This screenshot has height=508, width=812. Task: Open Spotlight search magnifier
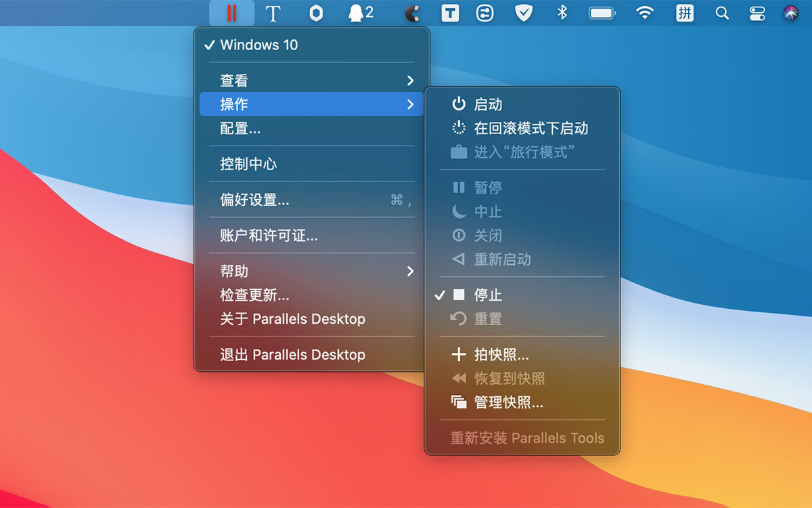pyautogui.click(x=722, y=13)
